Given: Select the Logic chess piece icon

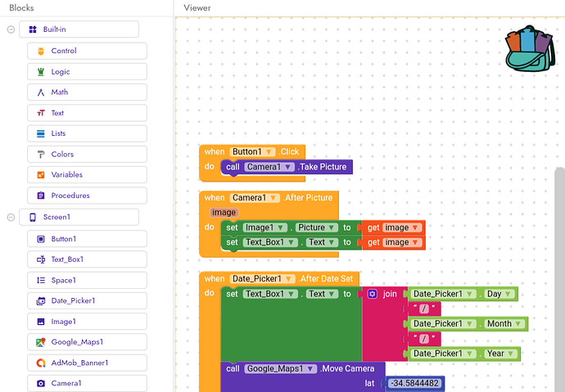Looking at the screenshot, I should coord(41,72).
